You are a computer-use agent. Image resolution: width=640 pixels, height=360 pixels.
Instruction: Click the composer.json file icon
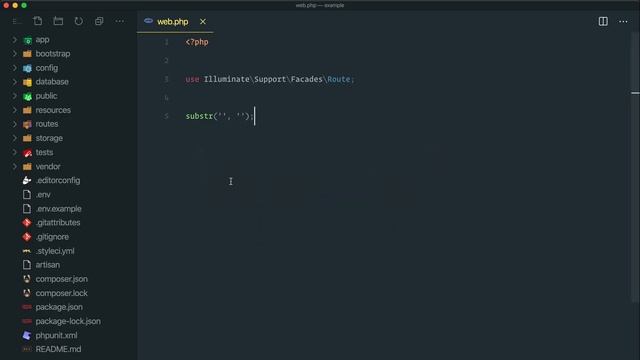pyautogui.click(x=27, y=279)
